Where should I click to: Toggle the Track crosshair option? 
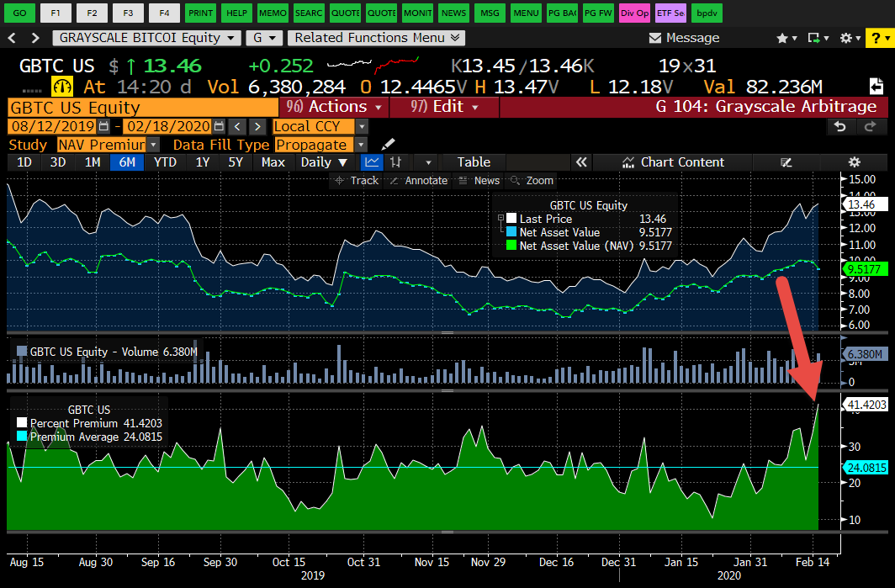tap(357, 181)
